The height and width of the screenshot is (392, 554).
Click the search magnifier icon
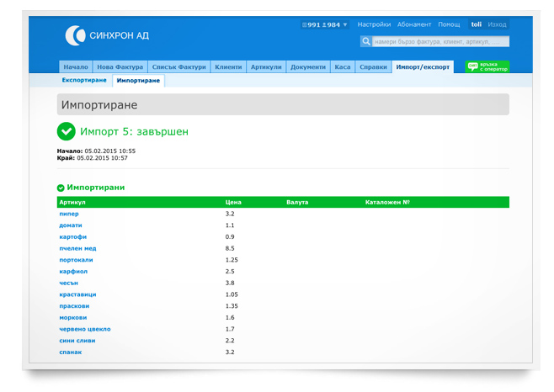[x=366, y=41]
